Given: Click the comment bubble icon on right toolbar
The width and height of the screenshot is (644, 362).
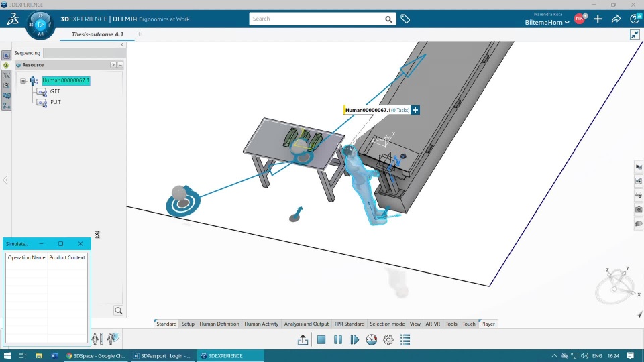Looking at the screenshot, I should tap(638, 224).
